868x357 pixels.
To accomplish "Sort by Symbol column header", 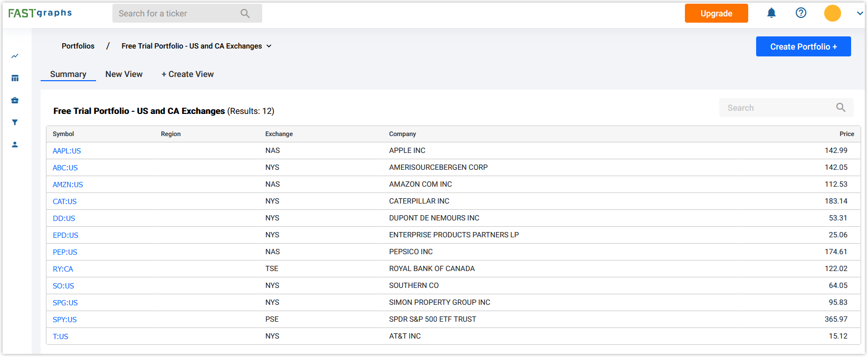I will [63, 134].
